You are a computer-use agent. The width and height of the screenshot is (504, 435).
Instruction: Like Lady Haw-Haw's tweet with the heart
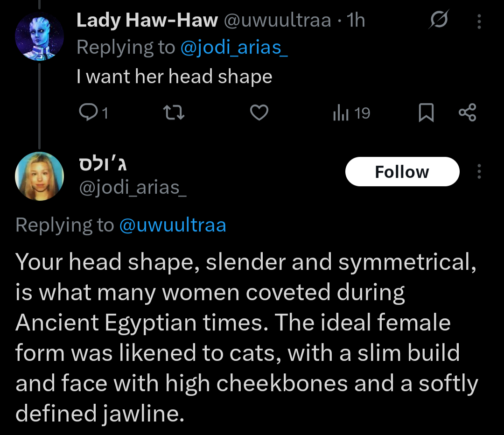tap(259, 113)
